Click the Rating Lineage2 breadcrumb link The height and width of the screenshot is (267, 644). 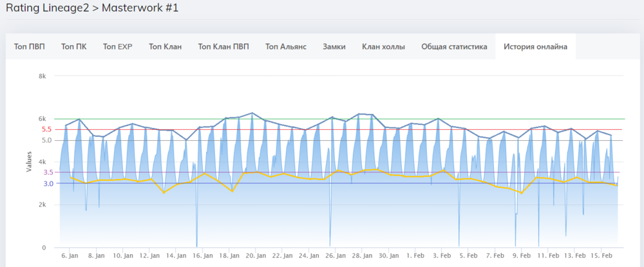click(x=44, y=9)
